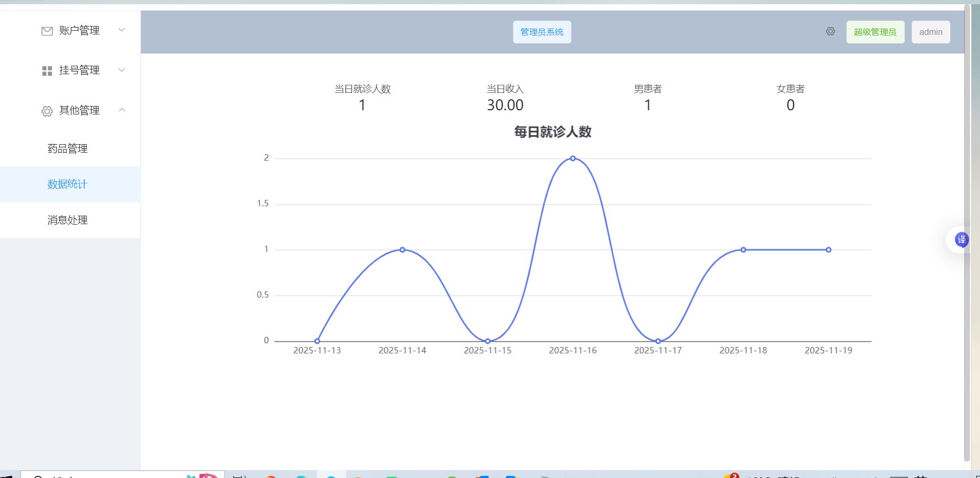
Task: Click the page's vertical scrollbar
Action: coord(967,233)
